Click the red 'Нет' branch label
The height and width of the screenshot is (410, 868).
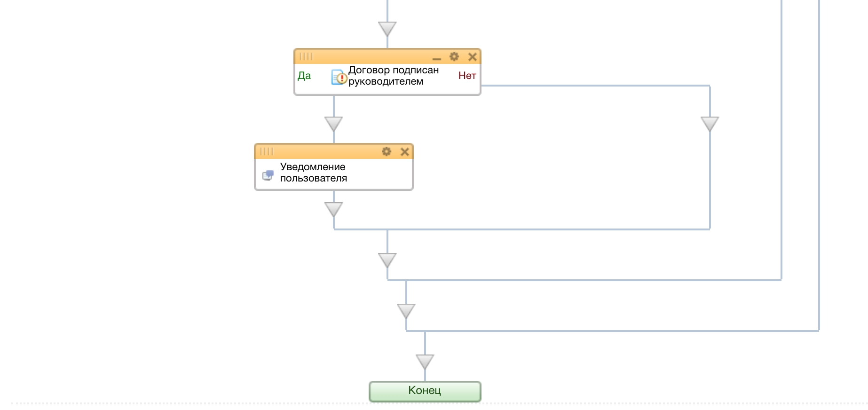click(x=467, y=76)
